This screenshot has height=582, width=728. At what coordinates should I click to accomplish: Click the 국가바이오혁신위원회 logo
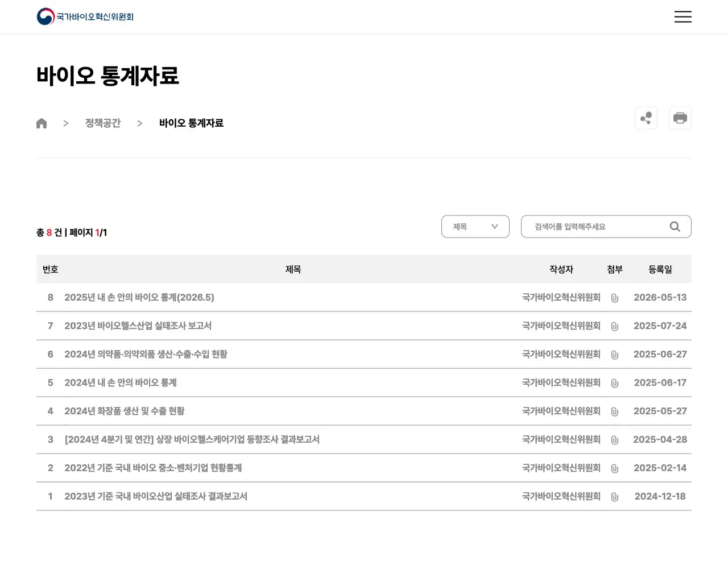click(85, 16)
